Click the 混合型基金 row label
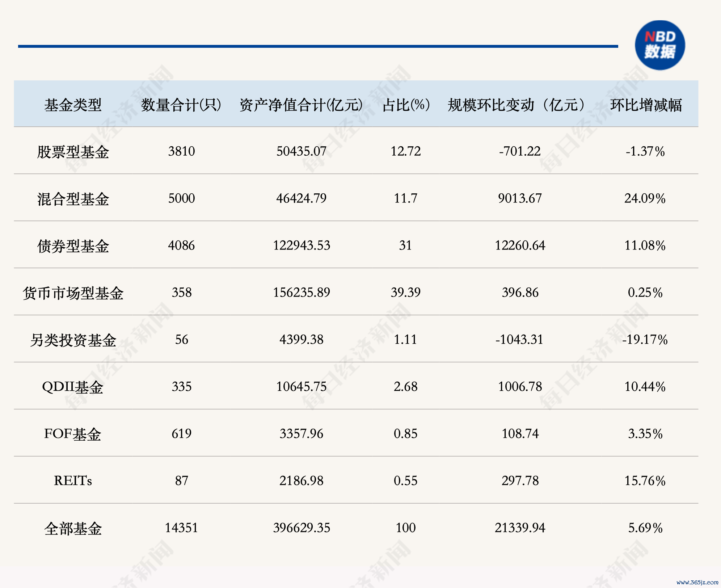Viewport: 721px width, 588px height. pyautogui.click(x=73, y=198)
